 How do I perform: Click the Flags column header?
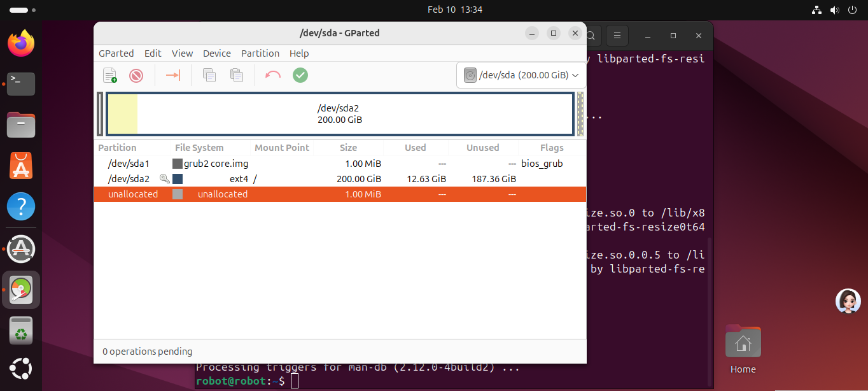coord(552,148)
